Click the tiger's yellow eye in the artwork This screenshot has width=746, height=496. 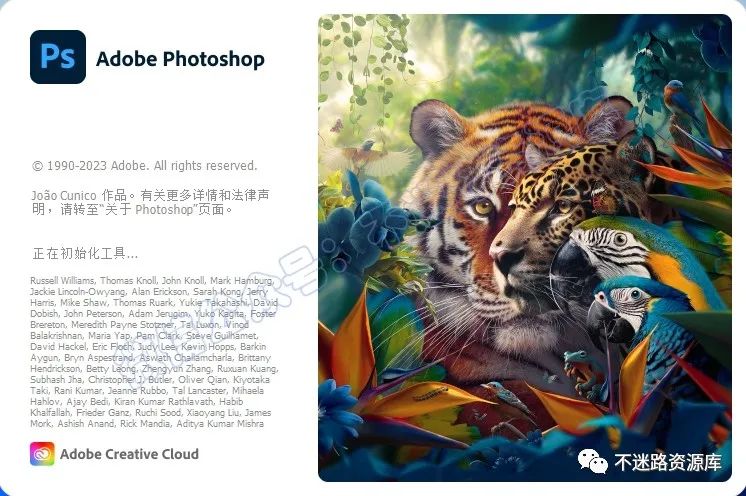tap(483, 206)
